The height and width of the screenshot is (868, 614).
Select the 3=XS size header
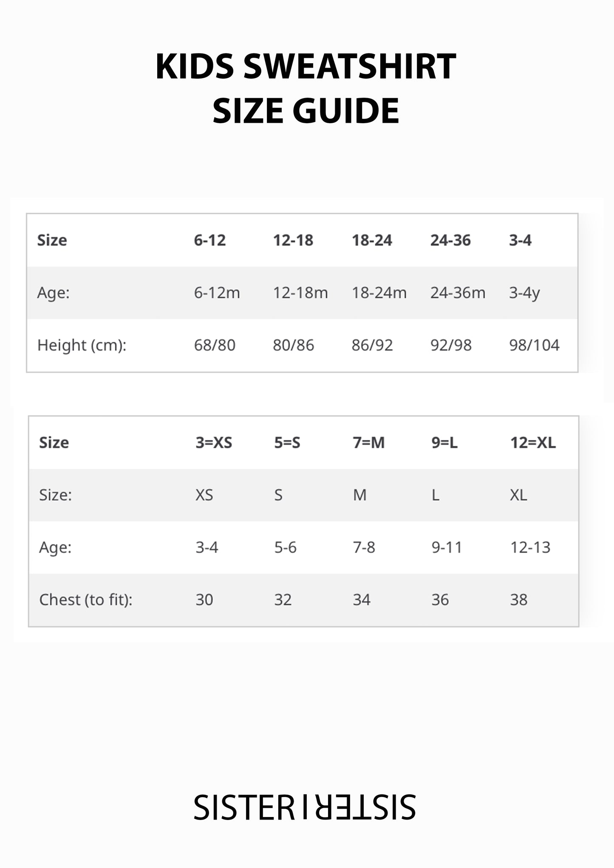tap(214, 443)
